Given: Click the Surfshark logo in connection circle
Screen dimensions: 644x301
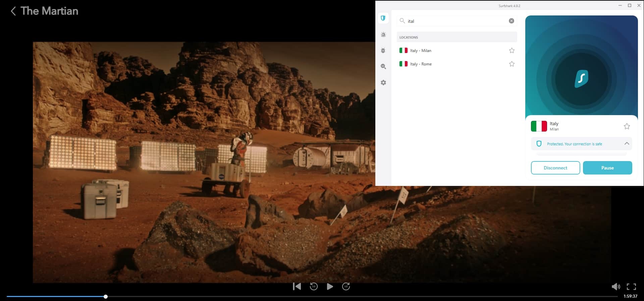Looking at the screenshot, I should pyautogui.click(x=582, y=79).
